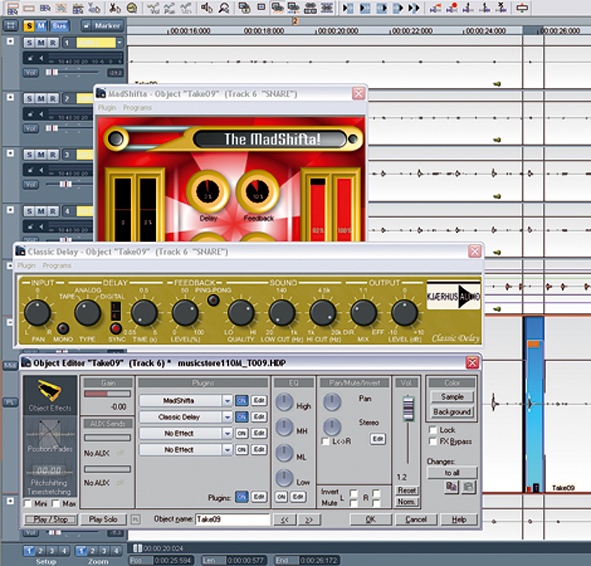This screenshot has width=591, height=566.
Task: Open MadShifta plugin slot dropdown
Action: click(227, 401)
